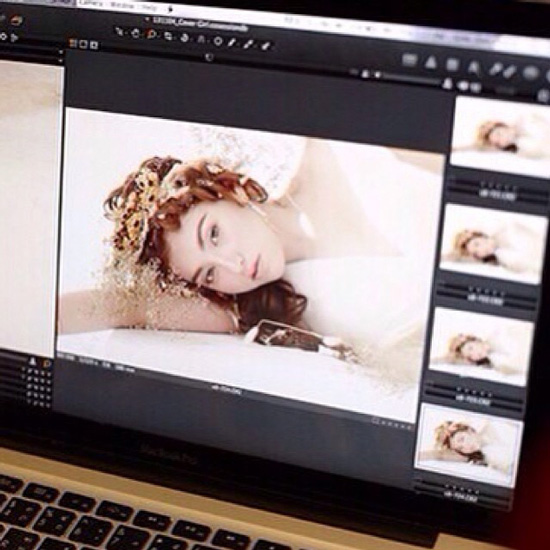The width and height of the screenshot is (550, 550).
Task: Toggle the third viewer mode button
Action: (94, 45)
